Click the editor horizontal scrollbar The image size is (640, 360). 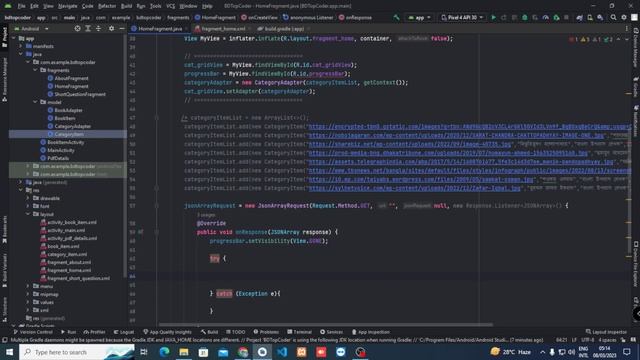pyautogui.click(x=326, y=325)
